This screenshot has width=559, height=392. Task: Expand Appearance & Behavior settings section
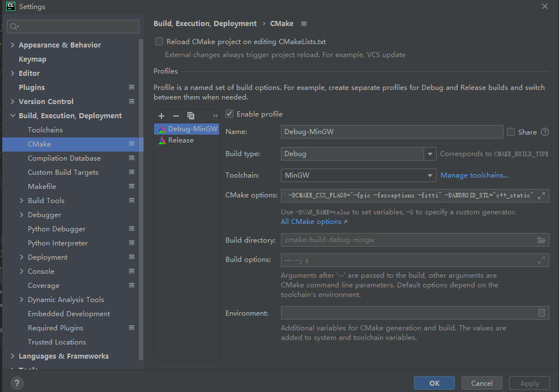point(13,45)
